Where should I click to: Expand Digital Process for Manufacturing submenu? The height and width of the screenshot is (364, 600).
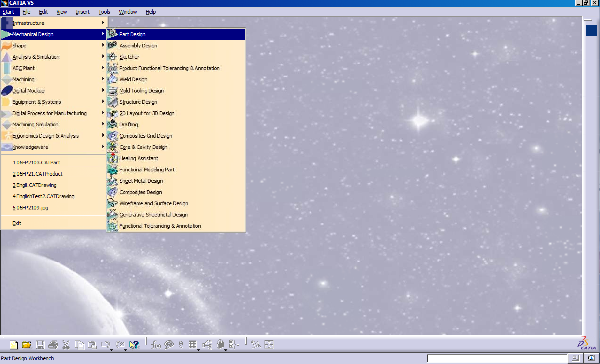(x=53, y=113)
